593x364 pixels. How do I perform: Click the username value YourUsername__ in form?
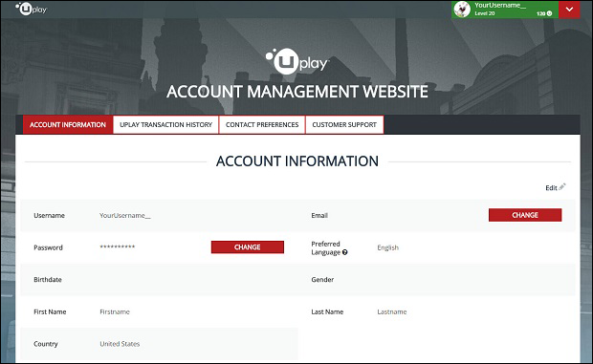125,215
